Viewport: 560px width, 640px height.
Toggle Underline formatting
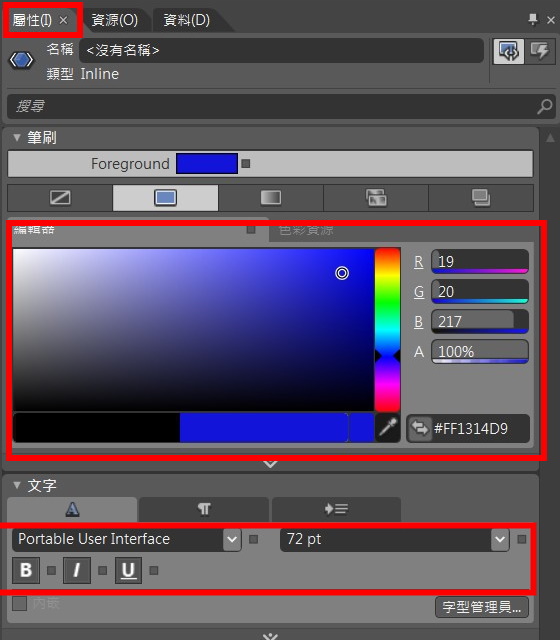coord(128,570)
